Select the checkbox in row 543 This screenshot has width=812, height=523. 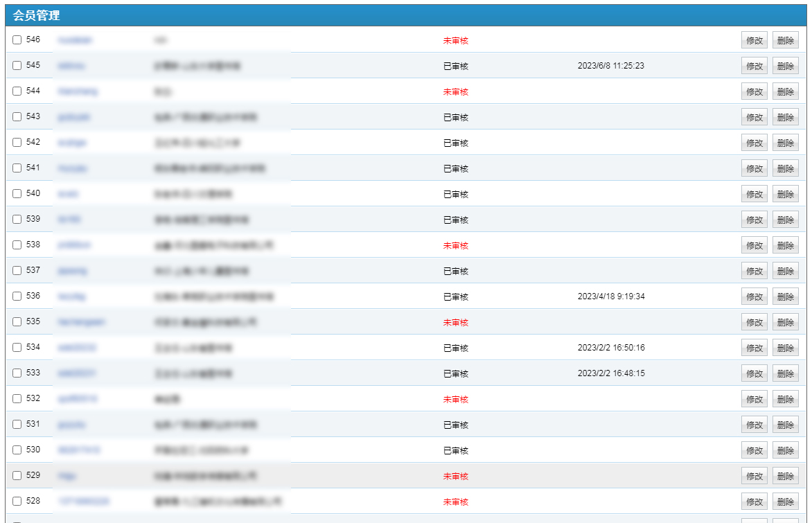(17, 117)
